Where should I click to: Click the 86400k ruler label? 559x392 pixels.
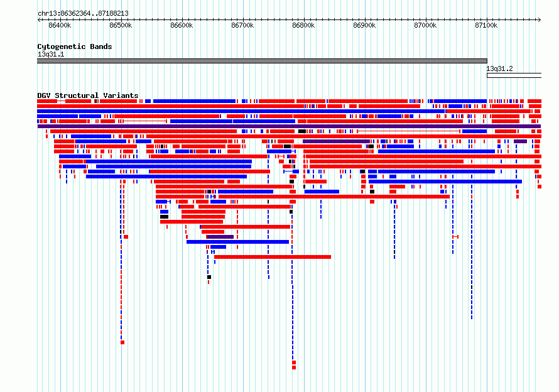[x=60, y=25]
